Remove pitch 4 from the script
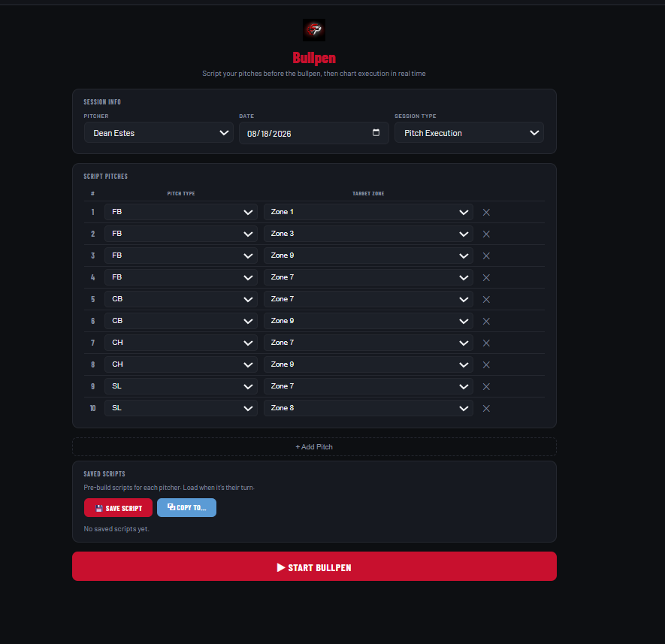The height and width of the screenshot is (644, 665). (x=486, y=277)
